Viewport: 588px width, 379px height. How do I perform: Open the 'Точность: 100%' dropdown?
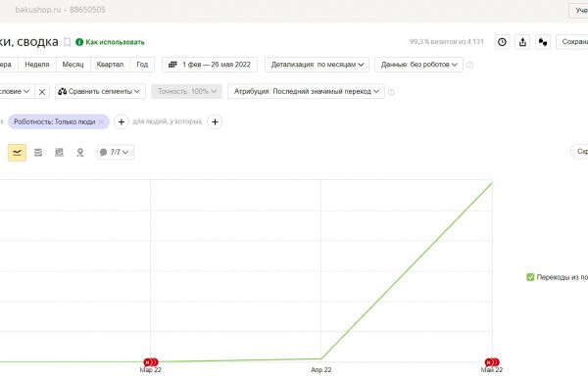coord(187,91)
